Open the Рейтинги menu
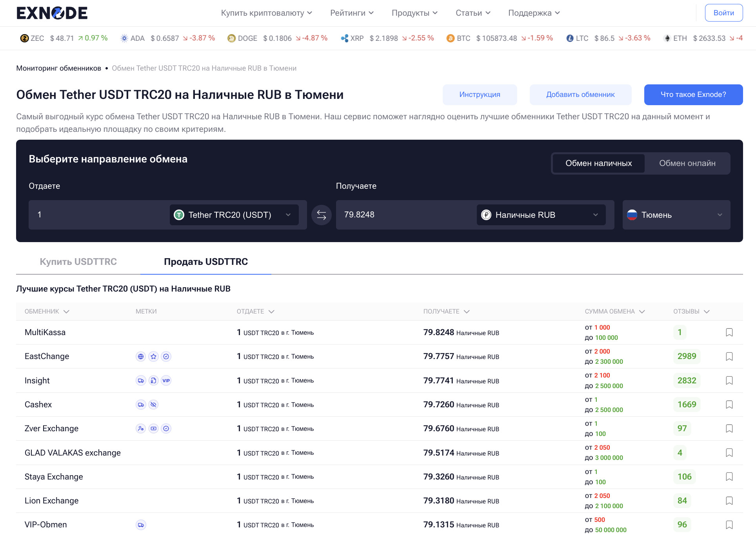The image size is (756, 547). coord(352,13)
